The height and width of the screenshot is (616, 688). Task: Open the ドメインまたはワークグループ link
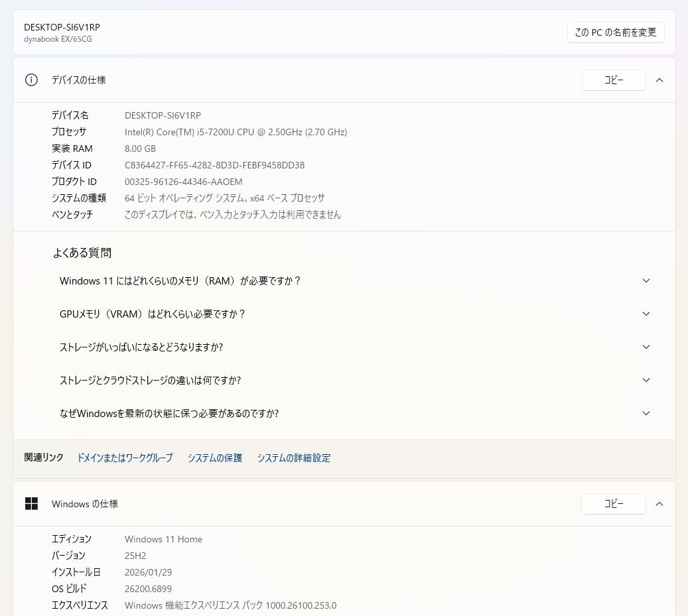(x=125, y=458)
